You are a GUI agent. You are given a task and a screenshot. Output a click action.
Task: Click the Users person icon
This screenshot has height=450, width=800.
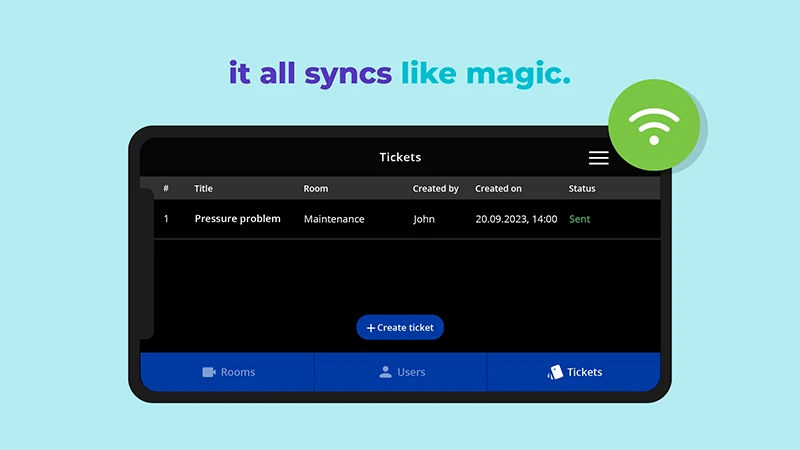coord(385,372)
